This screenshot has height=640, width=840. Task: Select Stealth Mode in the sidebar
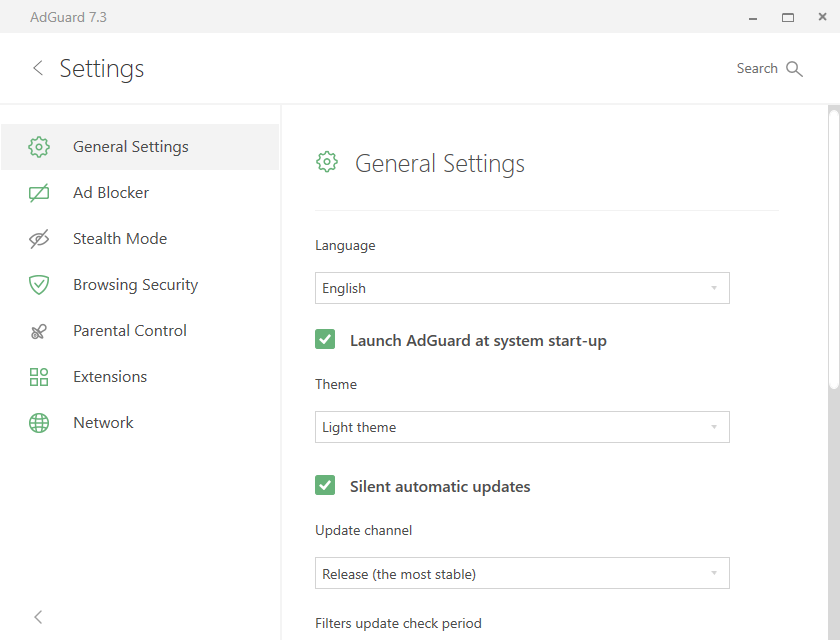pyautogui.click(x=120, y=239)
